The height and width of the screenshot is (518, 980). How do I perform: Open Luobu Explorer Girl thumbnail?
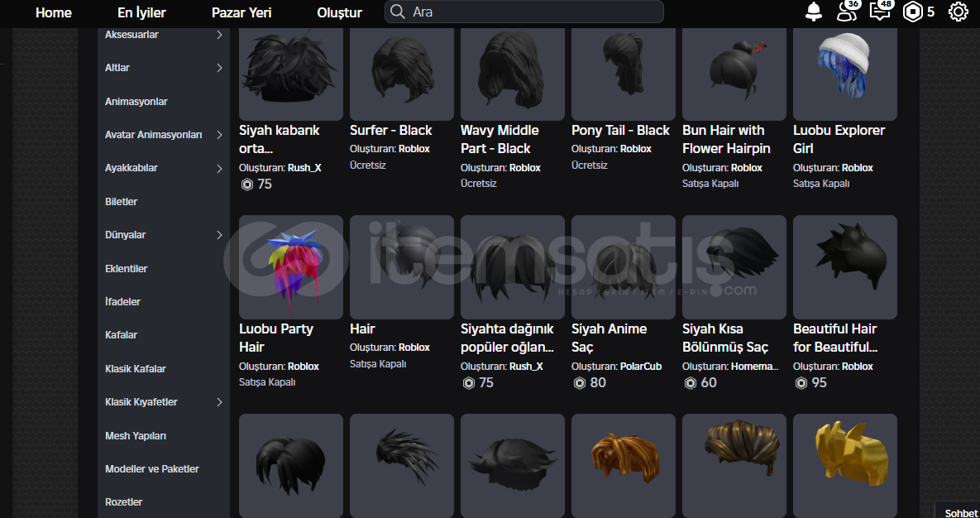(x=845, y=73)
